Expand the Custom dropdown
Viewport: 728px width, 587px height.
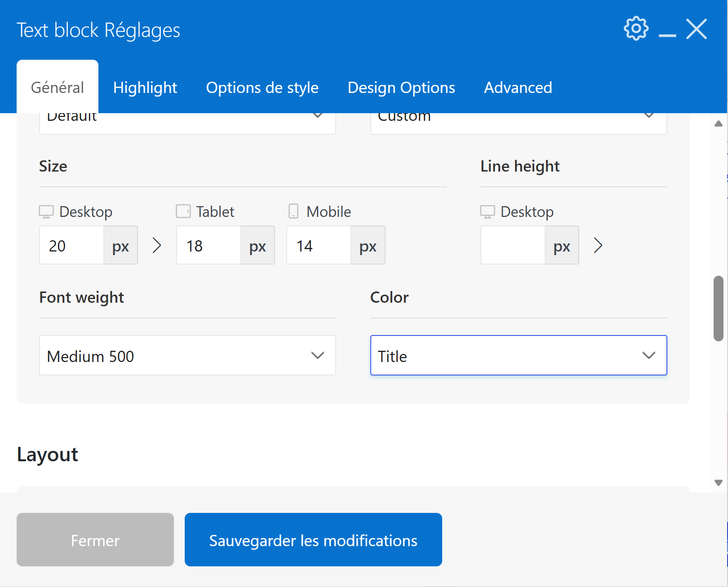click(519, 123)
